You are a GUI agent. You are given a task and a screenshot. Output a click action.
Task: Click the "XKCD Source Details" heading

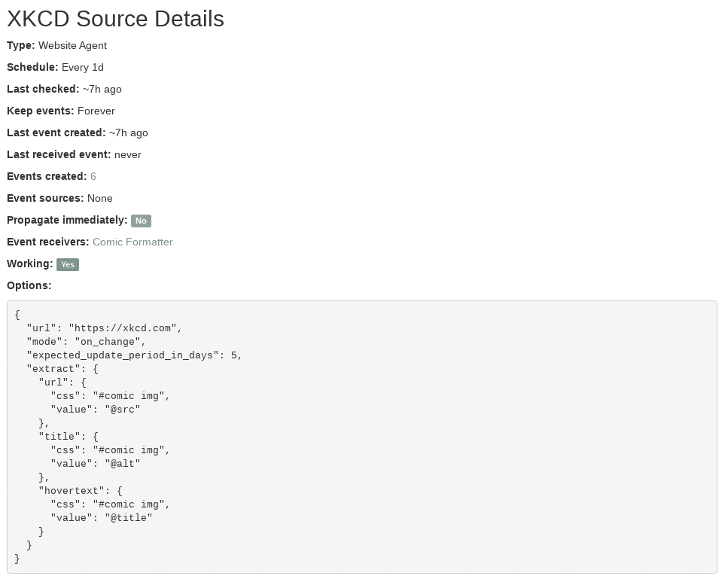click(115, 19)
